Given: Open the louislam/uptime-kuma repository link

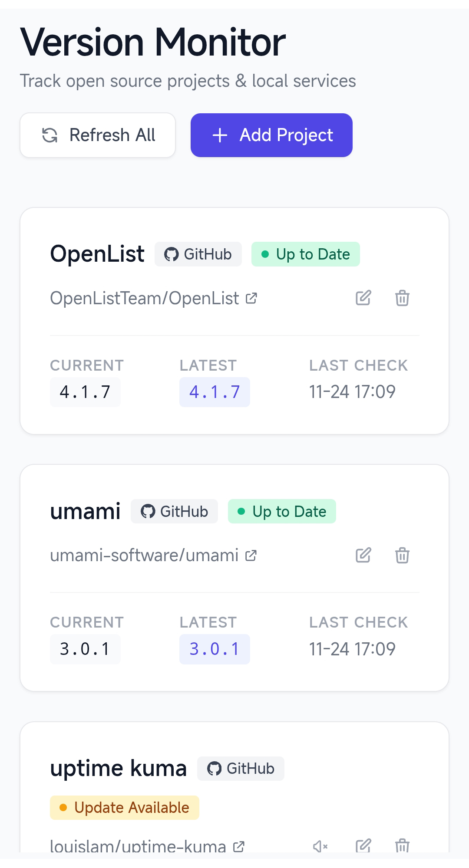Looking at the screenshot, I should pos(138,846).
